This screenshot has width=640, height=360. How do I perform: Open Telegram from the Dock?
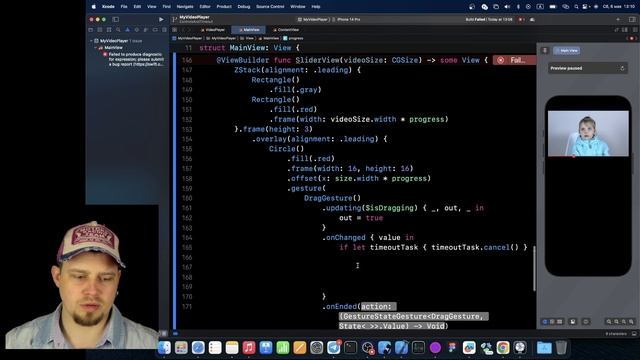click(x=333, y=347)
